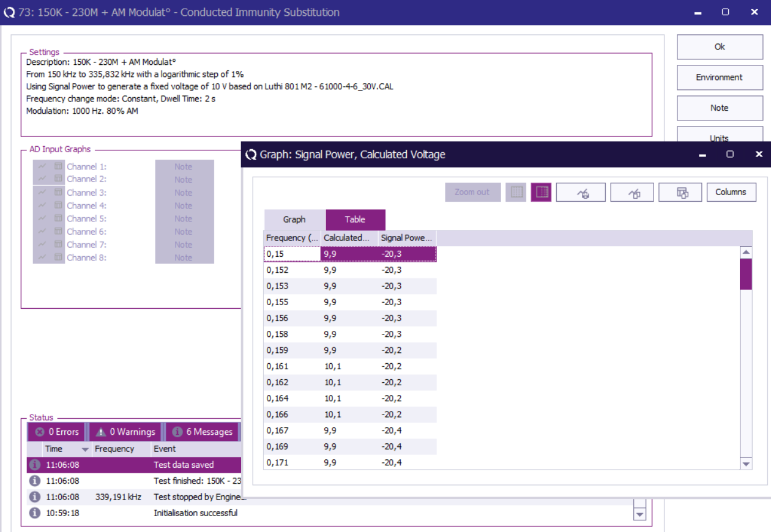Click scroll down arrow in Status list
The image size is (771, 532).
pyautogui.click(x=639, y=514)
